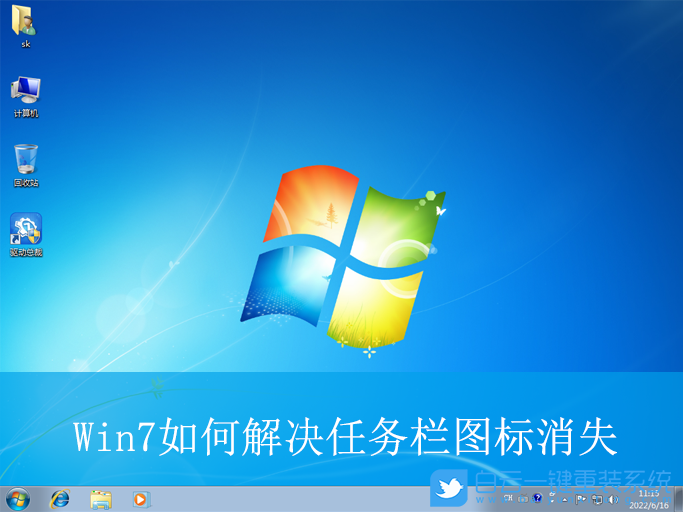Launch Internet Explorer from the taskbar

[60, 499]
